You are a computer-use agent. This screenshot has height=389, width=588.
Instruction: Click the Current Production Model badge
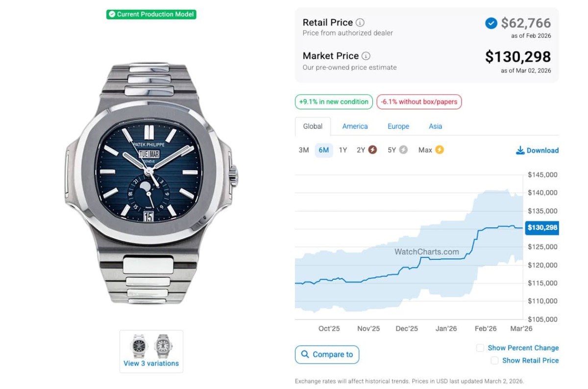pyautogui.click(x=151, y=14)
